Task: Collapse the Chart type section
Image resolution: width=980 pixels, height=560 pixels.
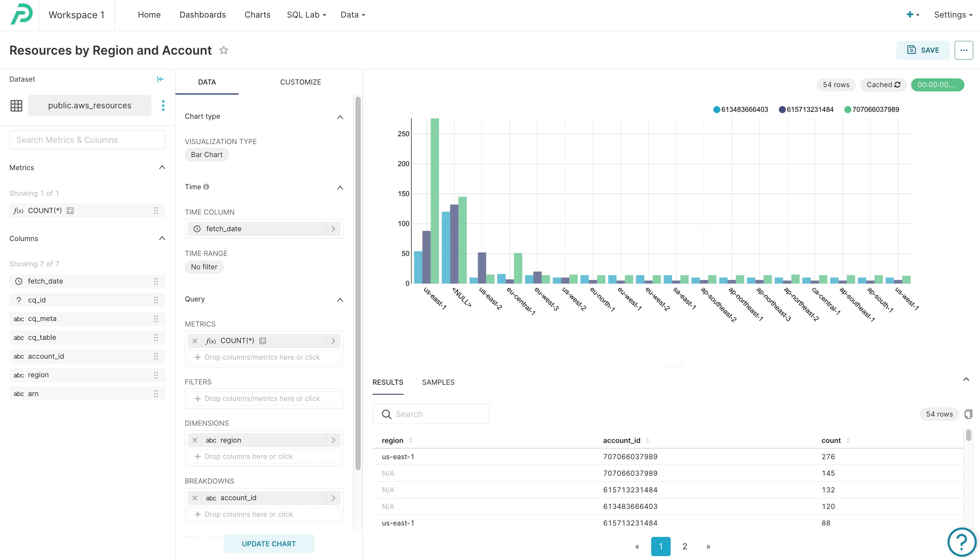Action: click(340, 117)
